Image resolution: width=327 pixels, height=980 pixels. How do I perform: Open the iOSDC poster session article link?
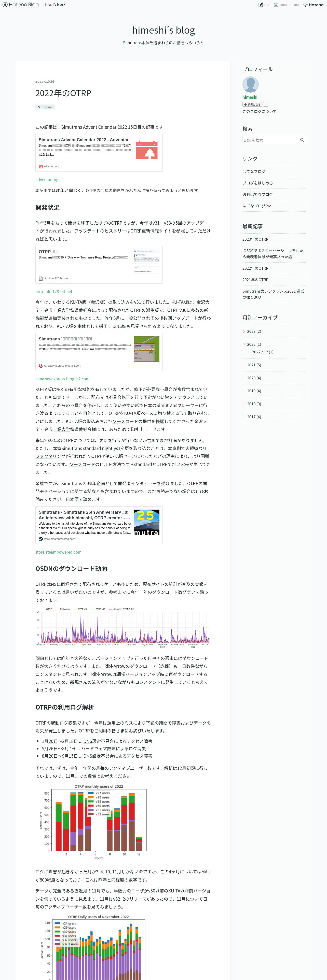(x=273, y=254)
